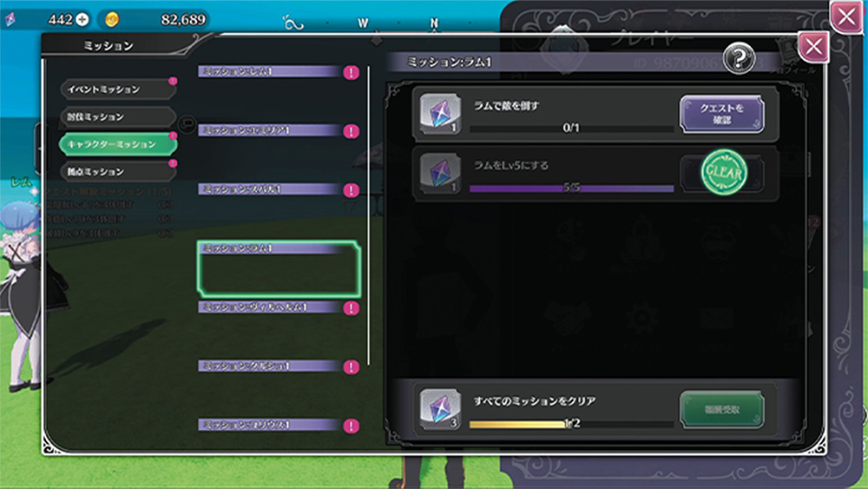Image resolution: width=868 pixels, height=489 pixels.
Task: Click the 5/5 purple progress bar
Action: 571,188
